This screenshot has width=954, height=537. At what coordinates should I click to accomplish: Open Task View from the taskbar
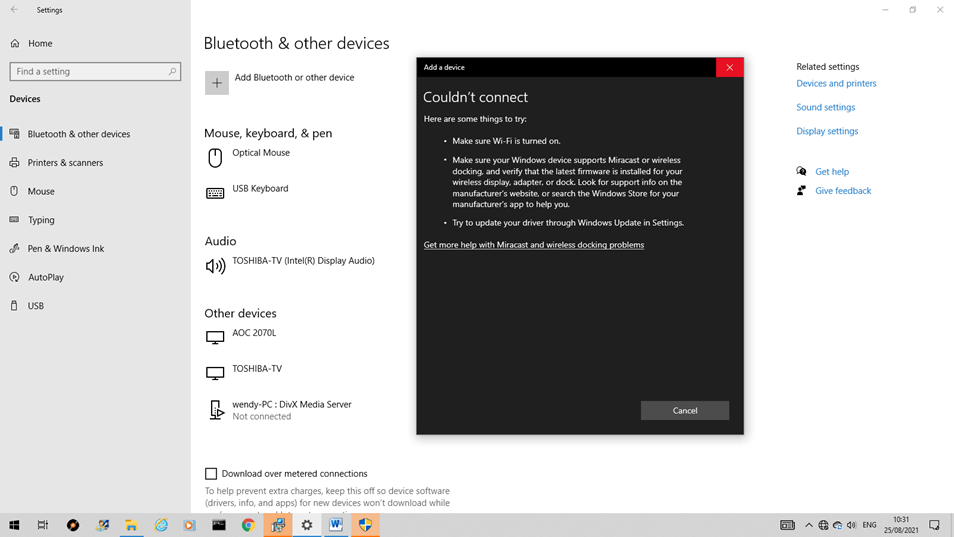pos(43,525)
